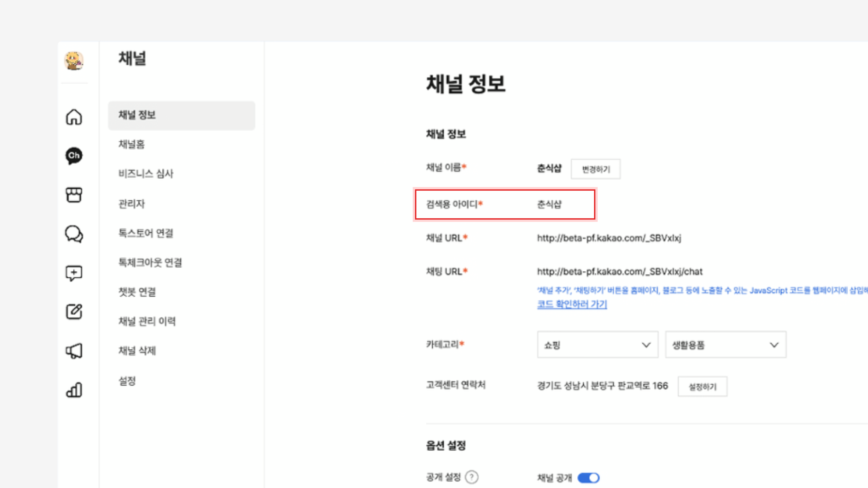
Task: Select 비즈니스 심사 menu item
Action: tap(146, 174)
